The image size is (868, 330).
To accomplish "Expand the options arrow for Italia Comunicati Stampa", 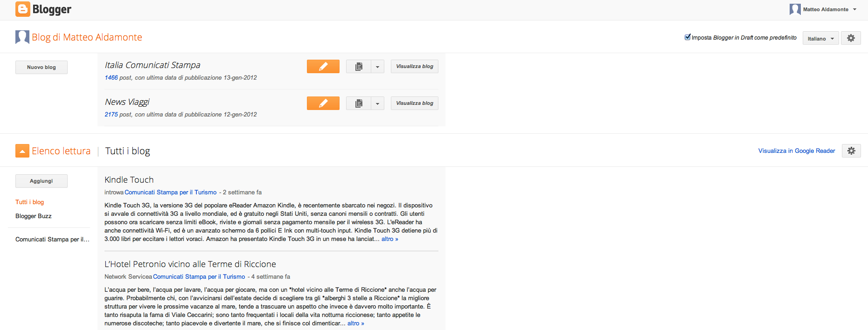I will (x=377, y=67).
